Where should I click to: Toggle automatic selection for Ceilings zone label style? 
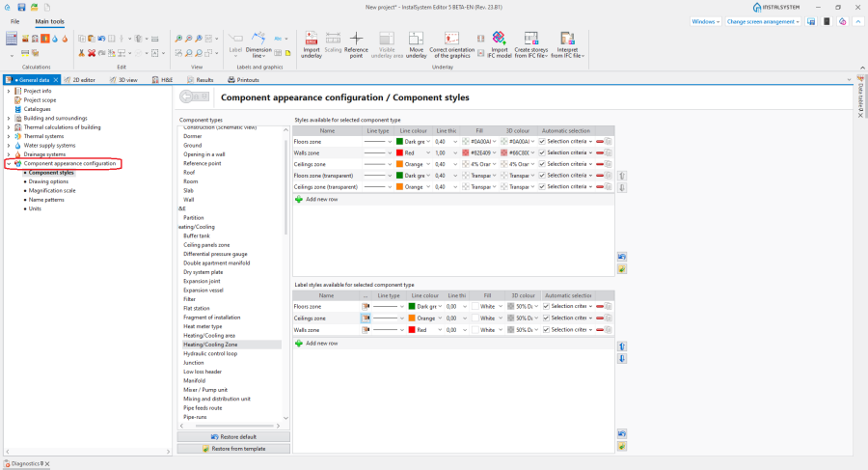coord(546,318)
